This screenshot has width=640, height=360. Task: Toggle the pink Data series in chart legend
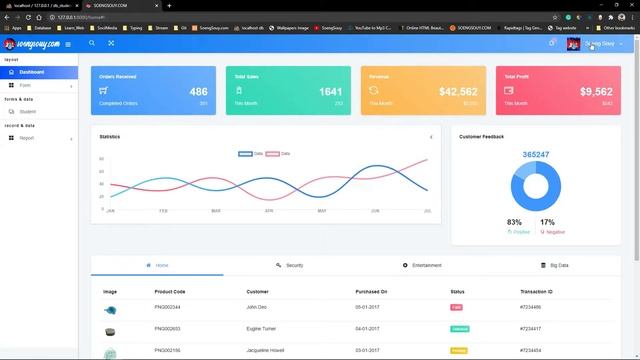point(278,154)
